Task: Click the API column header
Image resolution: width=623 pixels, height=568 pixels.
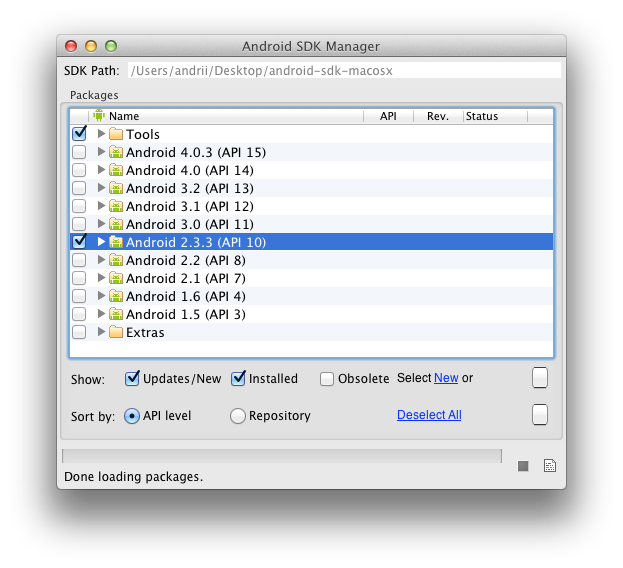Action: [x=388, y=116]
